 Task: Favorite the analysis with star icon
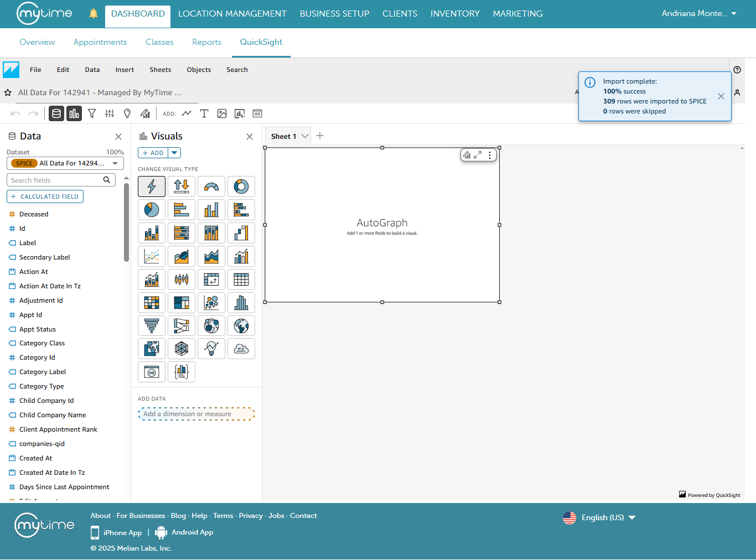click(8, 92)
